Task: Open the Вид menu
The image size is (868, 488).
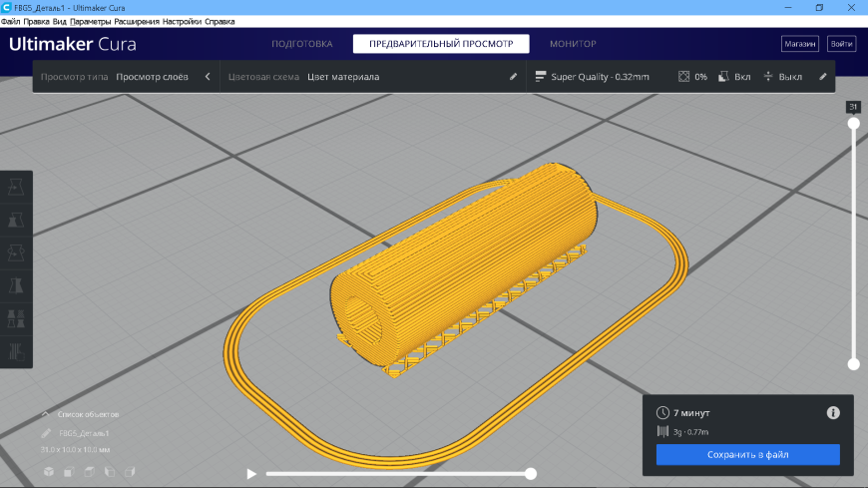Action: click(x=59, y=22)
